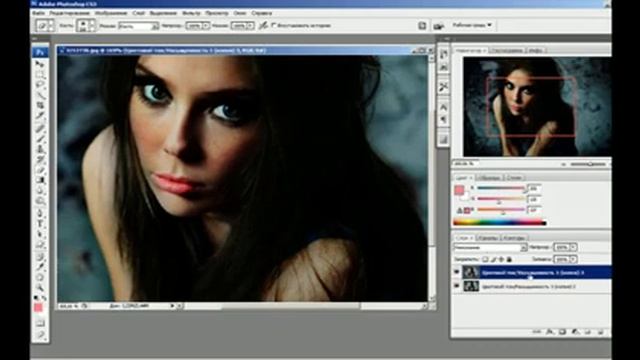Open the Фильтр (Filter) menu
Image resolution: width=640 pixels, height=360 pixels.
click(x=191, y=13)
